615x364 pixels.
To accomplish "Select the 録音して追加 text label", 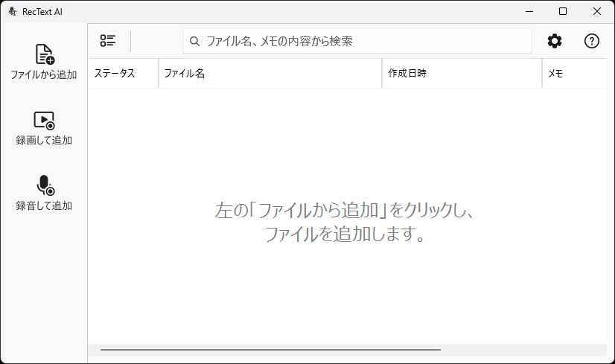I will click(44, 205).
